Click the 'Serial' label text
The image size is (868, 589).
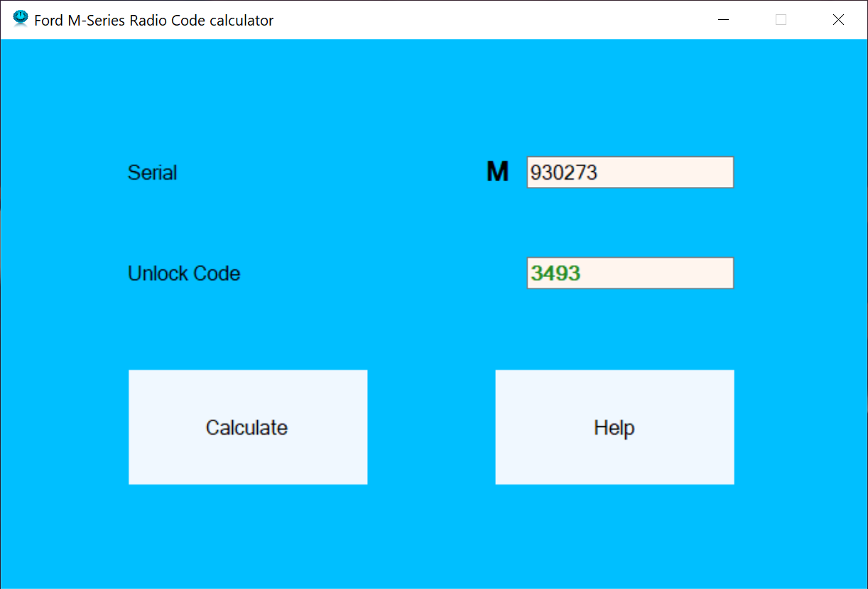tap(152, 173)
